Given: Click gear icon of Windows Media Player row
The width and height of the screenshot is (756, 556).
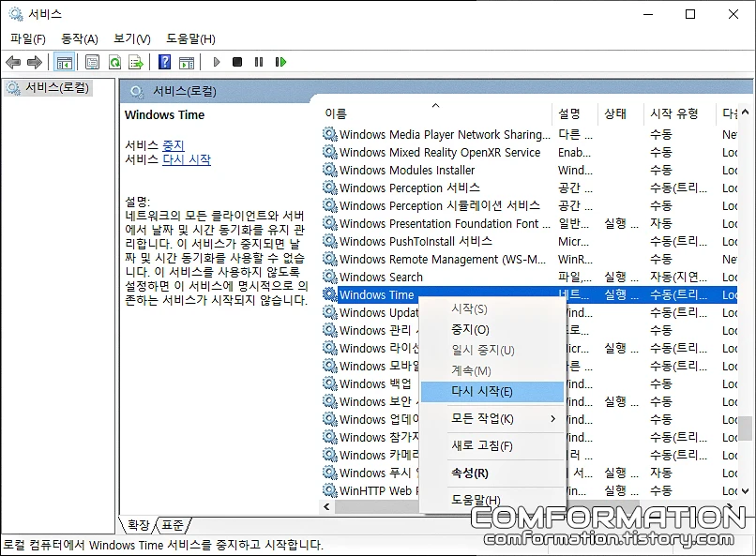Looking at the screenshot, I should point(330,134).
